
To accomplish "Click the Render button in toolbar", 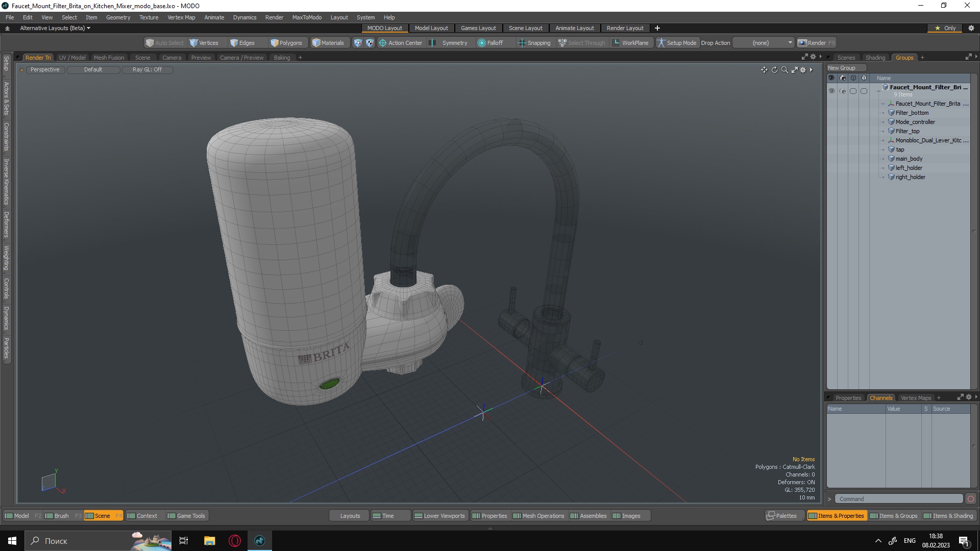I will (816, 43).
